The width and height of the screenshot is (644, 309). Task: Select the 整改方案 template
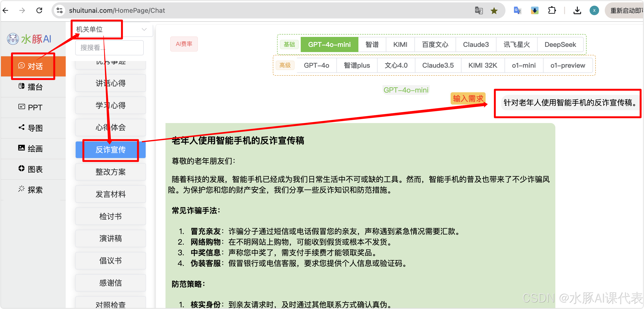110,172
